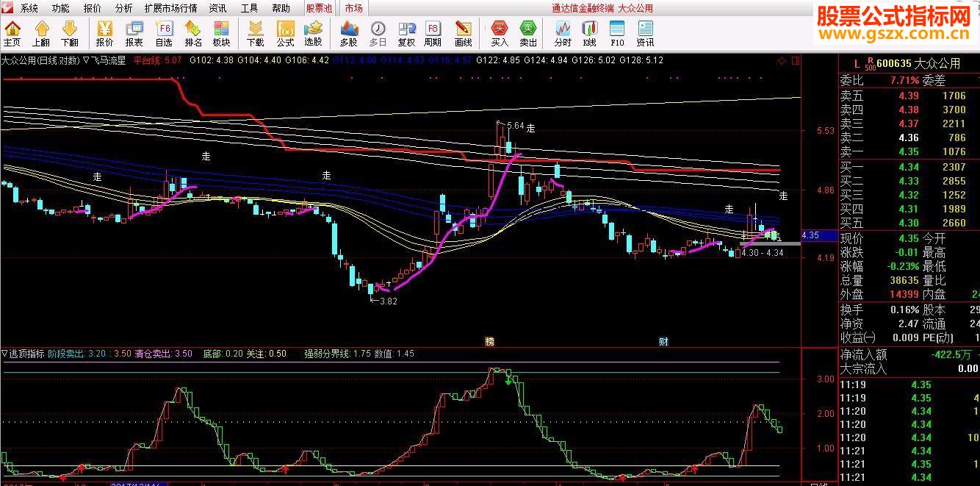Switch to 多股 multi-stock view icon

(x=348, y=34)
